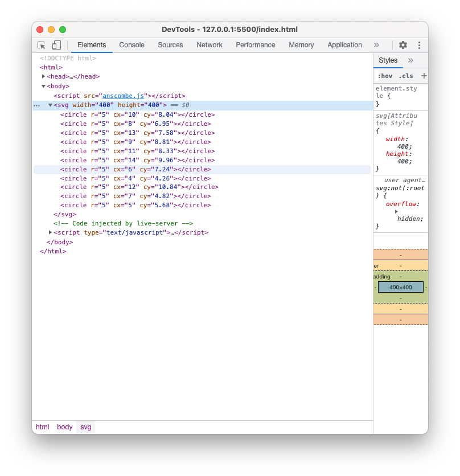Click the 400×400 box model content area
Image resolution: width=460 pixels, height=476 pixels.
coord(400,288)
